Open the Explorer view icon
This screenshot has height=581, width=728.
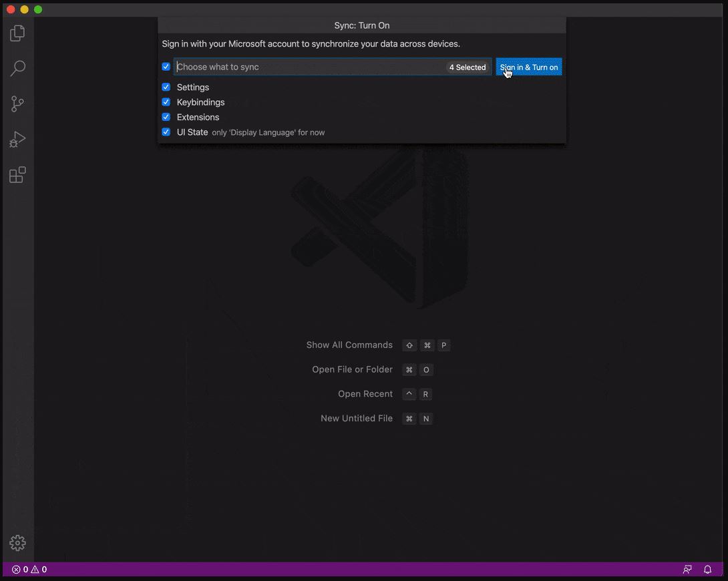pyautogui.click(x=17, y=33)
